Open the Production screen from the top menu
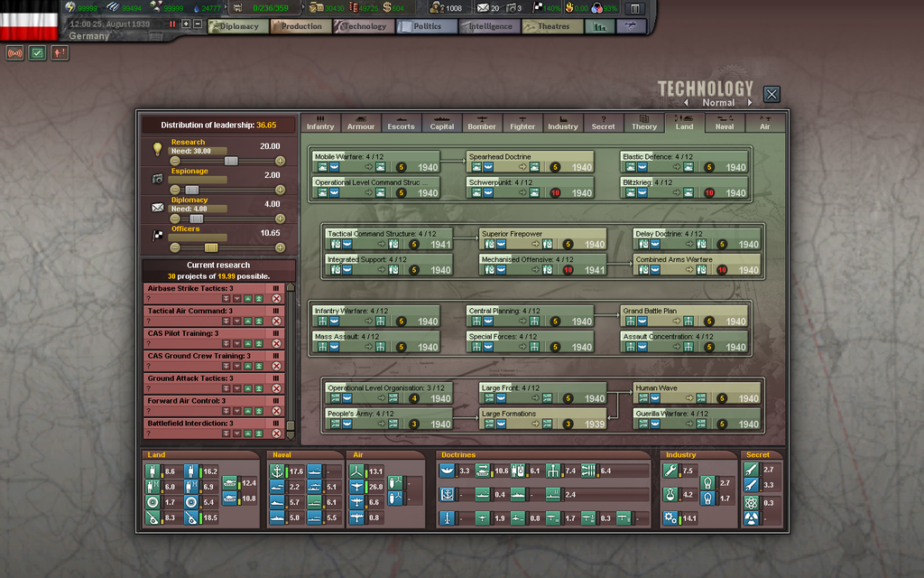Screen dimensions: 924x578 (300, 26)
